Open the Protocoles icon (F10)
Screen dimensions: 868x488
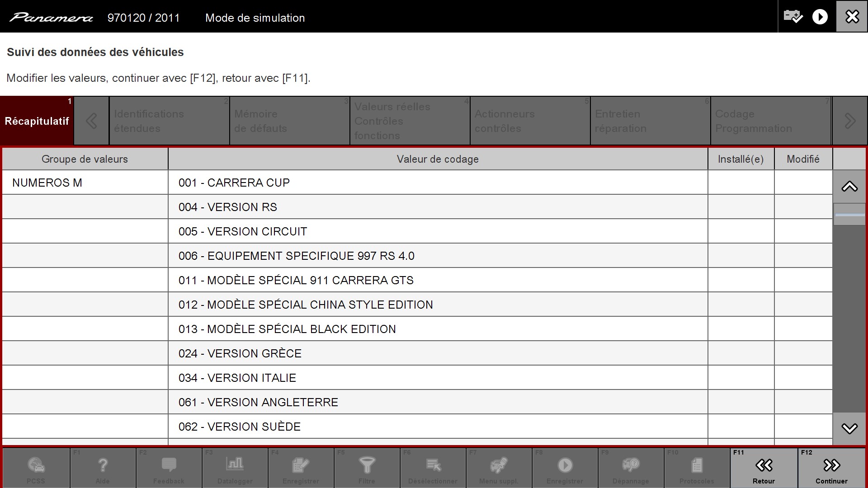point(697,468)
